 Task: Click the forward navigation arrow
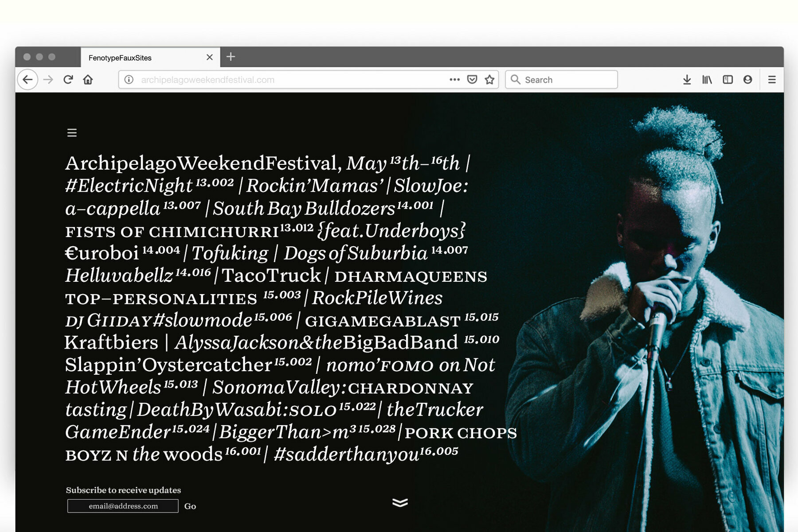48,80
